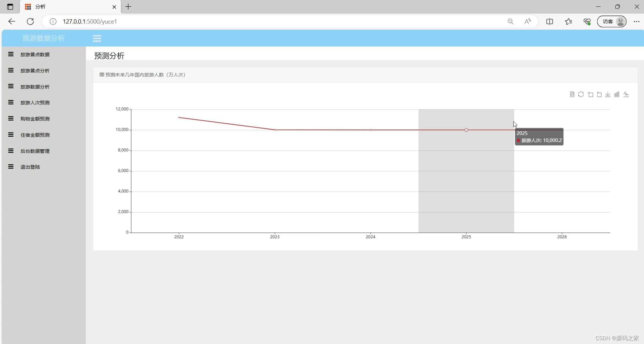Open a new browser tab
This screenshot has width=644, height=344.
coord(128,7)
